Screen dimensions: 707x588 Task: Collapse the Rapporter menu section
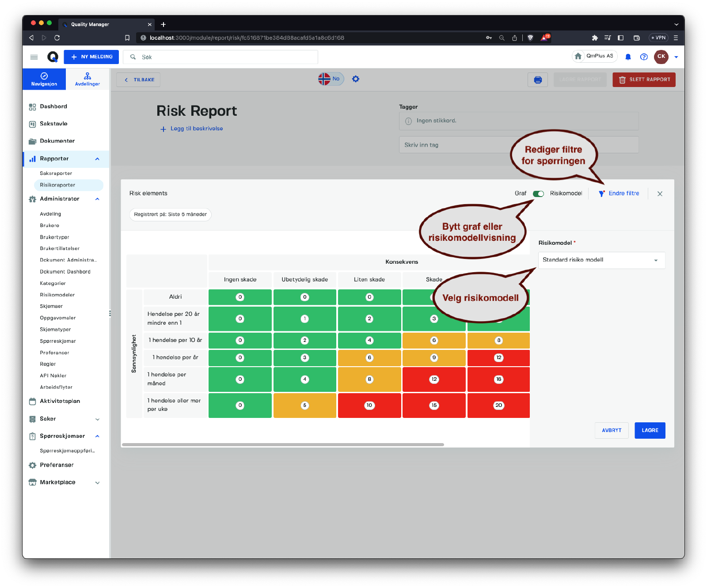pos(97,159)
